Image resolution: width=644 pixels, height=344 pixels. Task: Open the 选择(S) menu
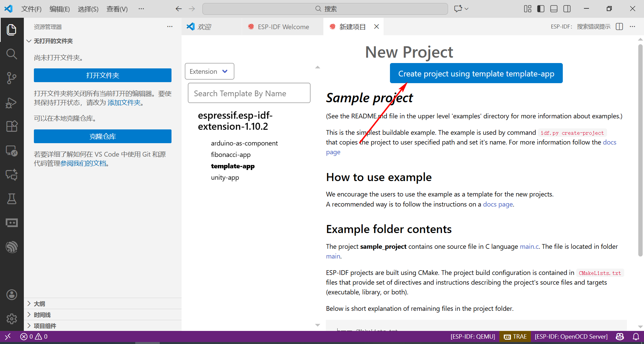pos(88,9)
